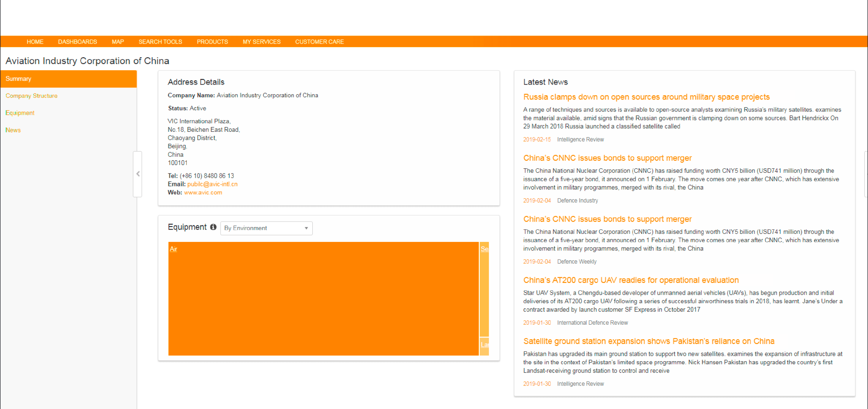Image resolution: width=868 pixels, height=409 pixels.
Task: Click the Status: Active text
Action: [187, 108]
